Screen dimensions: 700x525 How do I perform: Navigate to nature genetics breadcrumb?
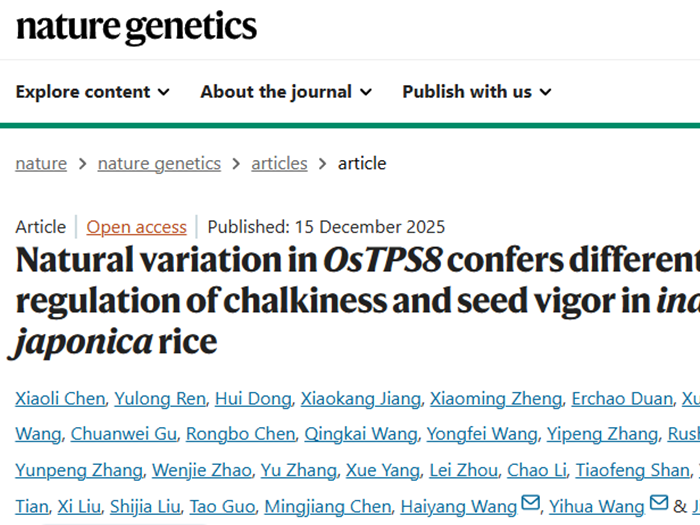(x=159, y=164)
